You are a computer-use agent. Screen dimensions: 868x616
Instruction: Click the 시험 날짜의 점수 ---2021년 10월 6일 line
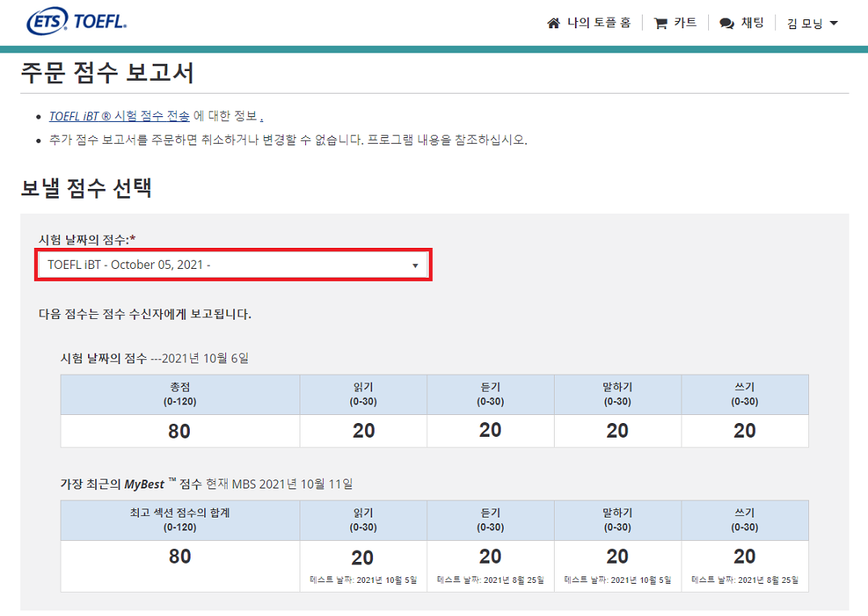[x=154, y=358]
